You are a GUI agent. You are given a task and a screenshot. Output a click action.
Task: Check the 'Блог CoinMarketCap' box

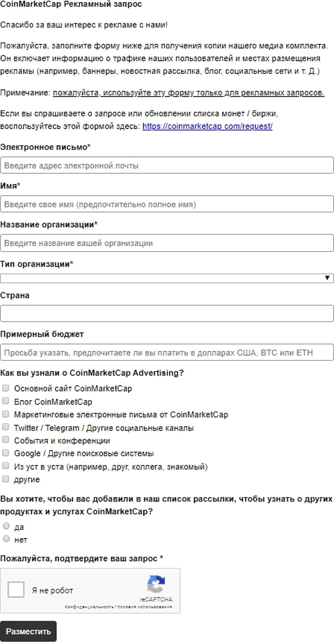[6, 401]
